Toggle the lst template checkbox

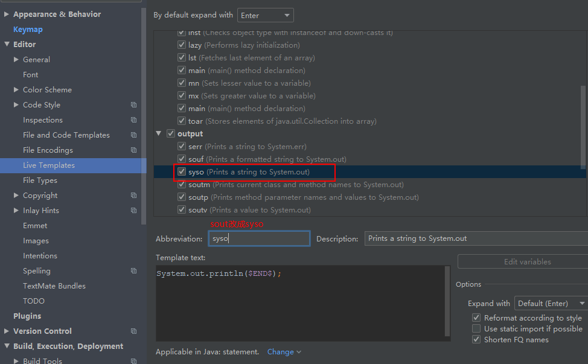(x=182, y=58)
